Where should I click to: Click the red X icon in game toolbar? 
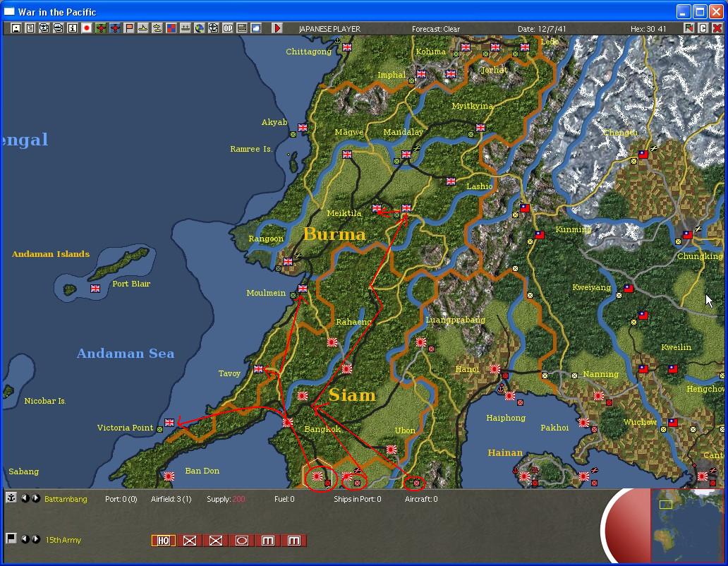pyautogui.click(x=717, y=28)
